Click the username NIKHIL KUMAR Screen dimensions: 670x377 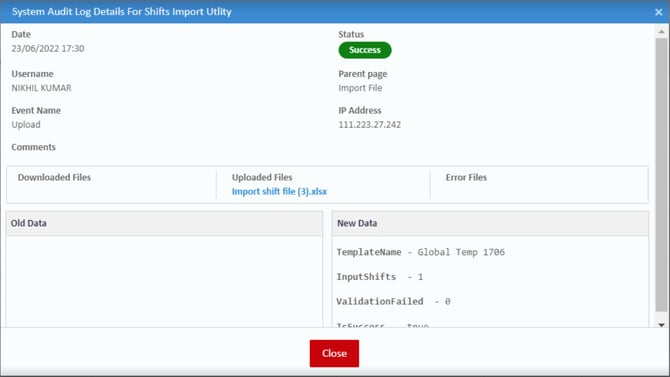41,88
